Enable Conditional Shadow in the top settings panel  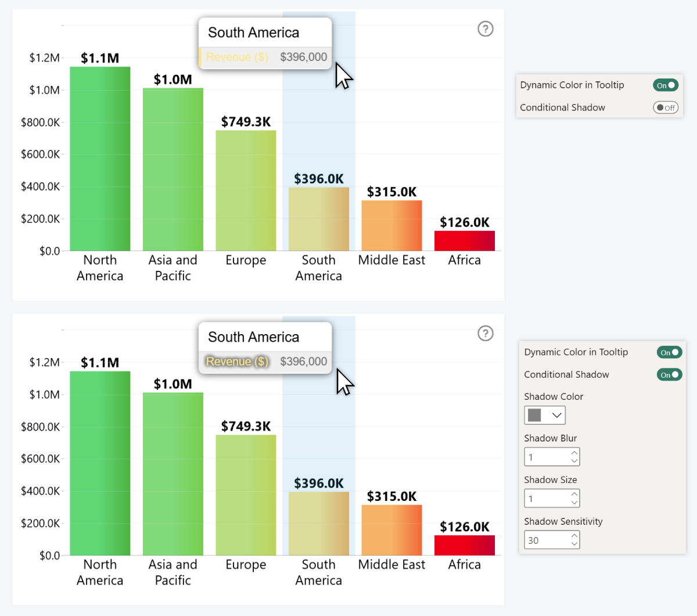(x=666, y=108)
